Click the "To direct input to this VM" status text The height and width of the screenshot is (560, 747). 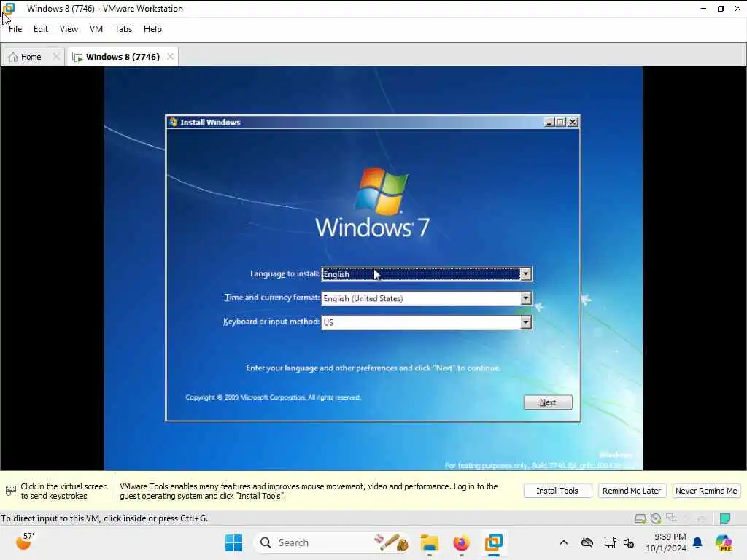pos(104,518)
